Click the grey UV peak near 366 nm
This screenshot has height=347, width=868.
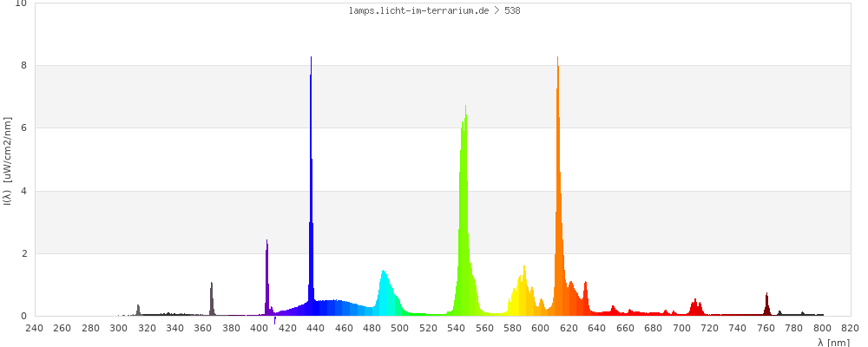(212, 298)
